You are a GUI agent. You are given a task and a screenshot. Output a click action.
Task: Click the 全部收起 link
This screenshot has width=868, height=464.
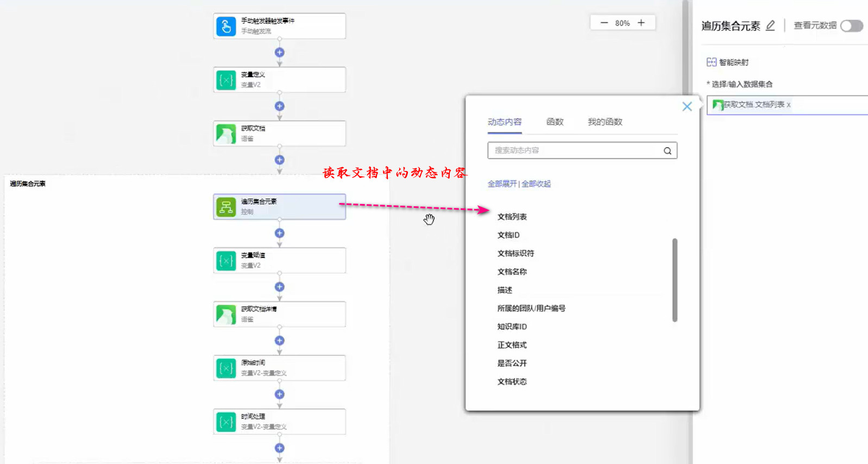(536, 184)
